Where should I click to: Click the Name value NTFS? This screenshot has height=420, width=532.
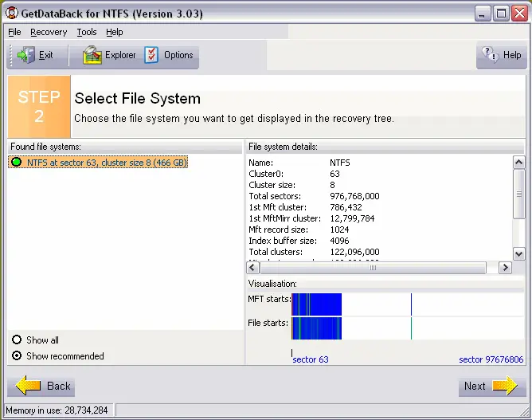(x=339, y=163)
